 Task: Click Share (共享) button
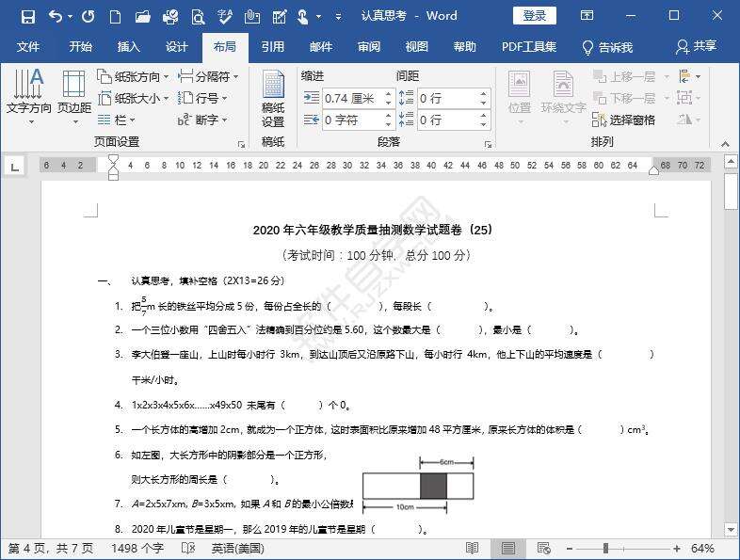[x=696, y=46]
